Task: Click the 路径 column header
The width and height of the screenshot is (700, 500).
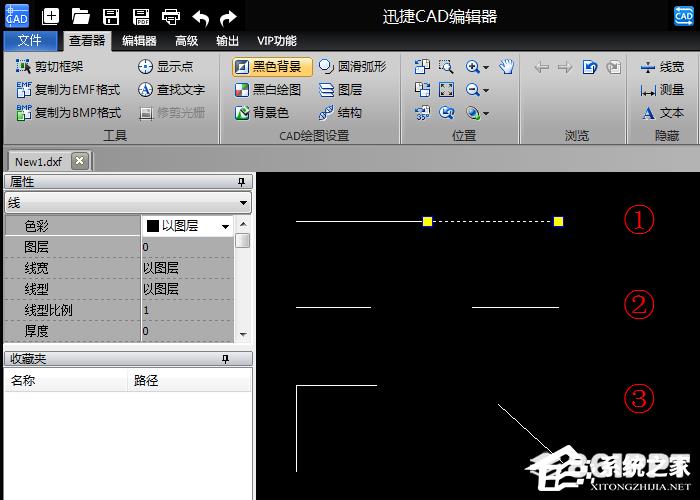Action: pos(189,380)
